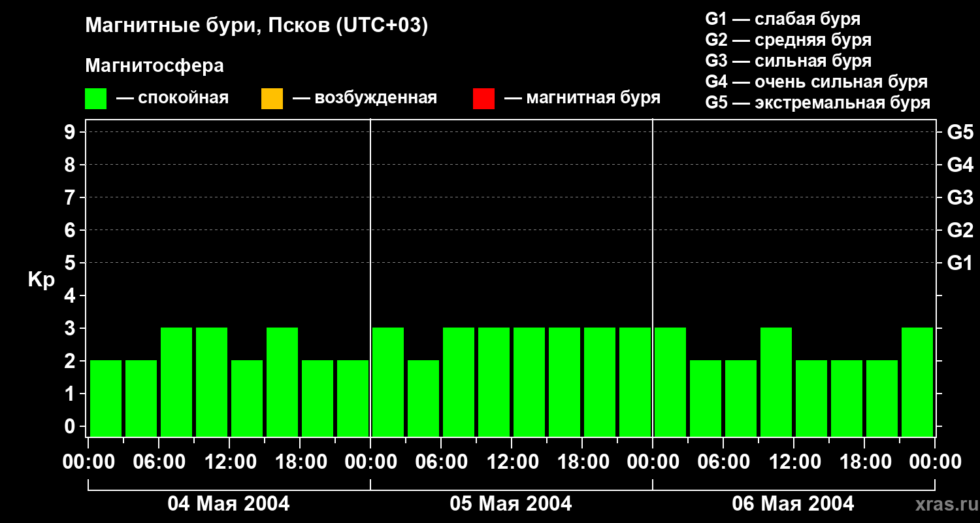Select the "06 Мая 2004" date label
The width and height of the screenshot is (980, 523).
[792, 504]
